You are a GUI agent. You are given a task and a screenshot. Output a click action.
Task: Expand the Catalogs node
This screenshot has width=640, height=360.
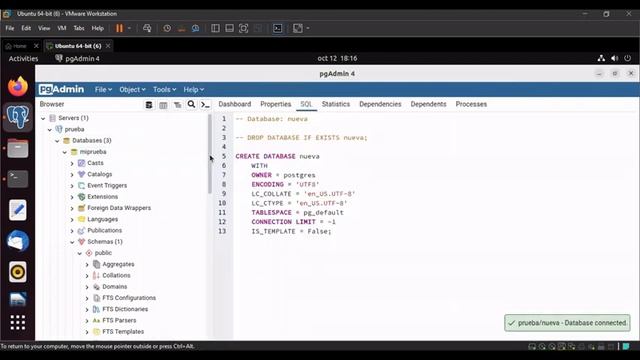point(72,175)
